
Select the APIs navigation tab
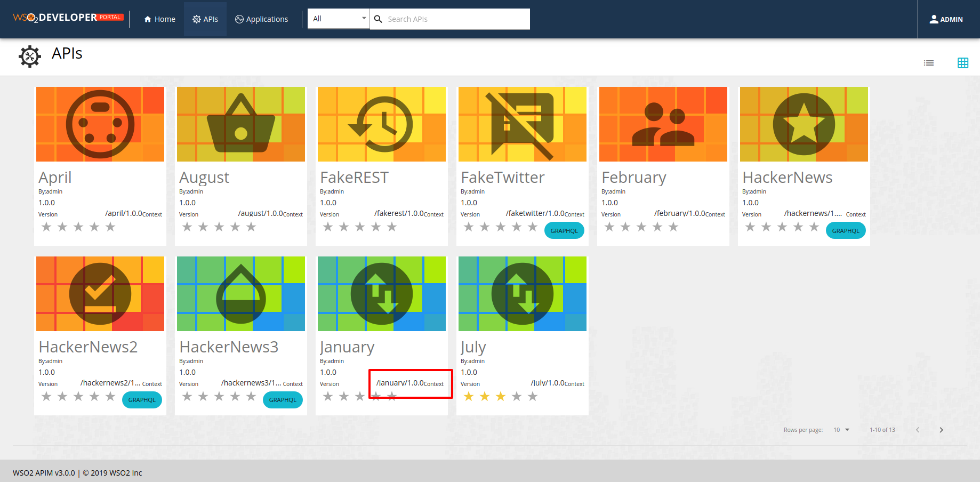coord(205,19)
